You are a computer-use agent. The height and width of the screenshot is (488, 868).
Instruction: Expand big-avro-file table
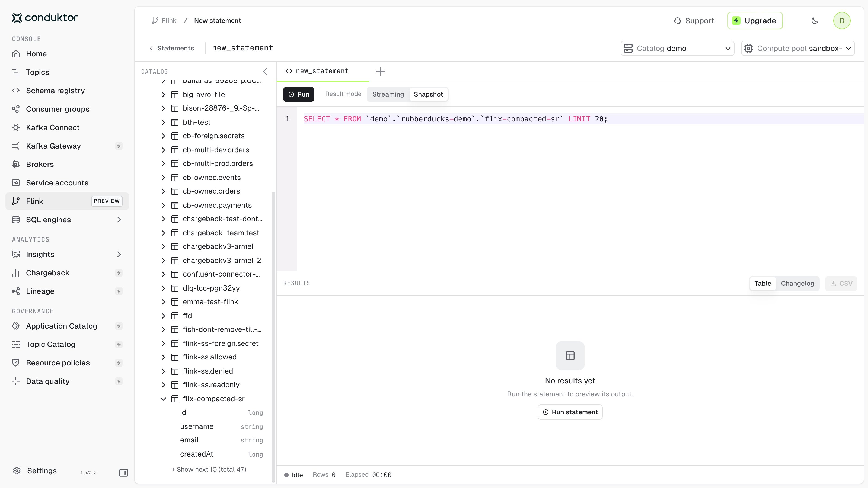[x=163, y=95]
